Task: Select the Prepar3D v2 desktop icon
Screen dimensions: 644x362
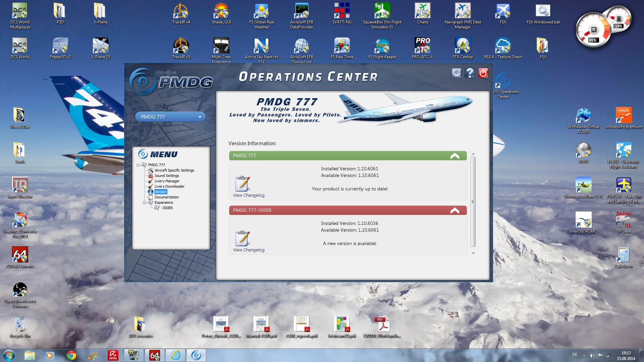Action: (60, 48)
